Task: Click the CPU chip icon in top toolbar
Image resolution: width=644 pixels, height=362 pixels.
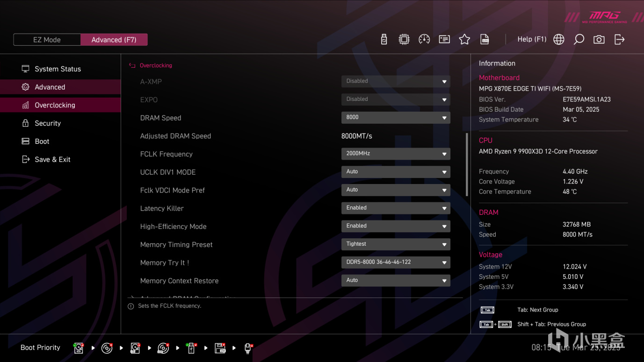Action: 404,40
